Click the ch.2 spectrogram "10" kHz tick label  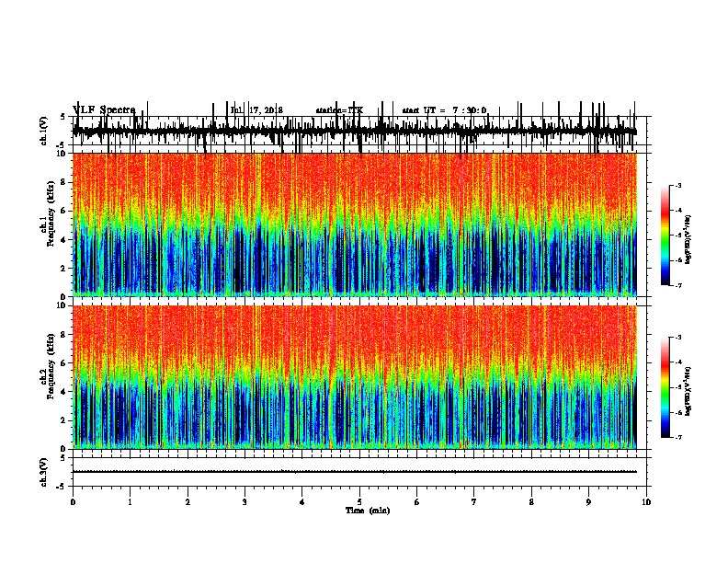(62, 305)
